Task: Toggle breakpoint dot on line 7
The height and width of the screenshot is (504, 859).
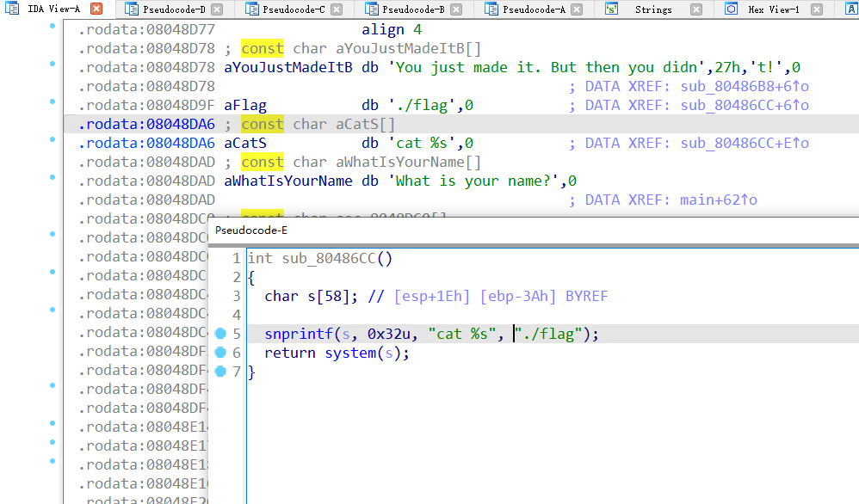Action: click(x=220, y=372)
